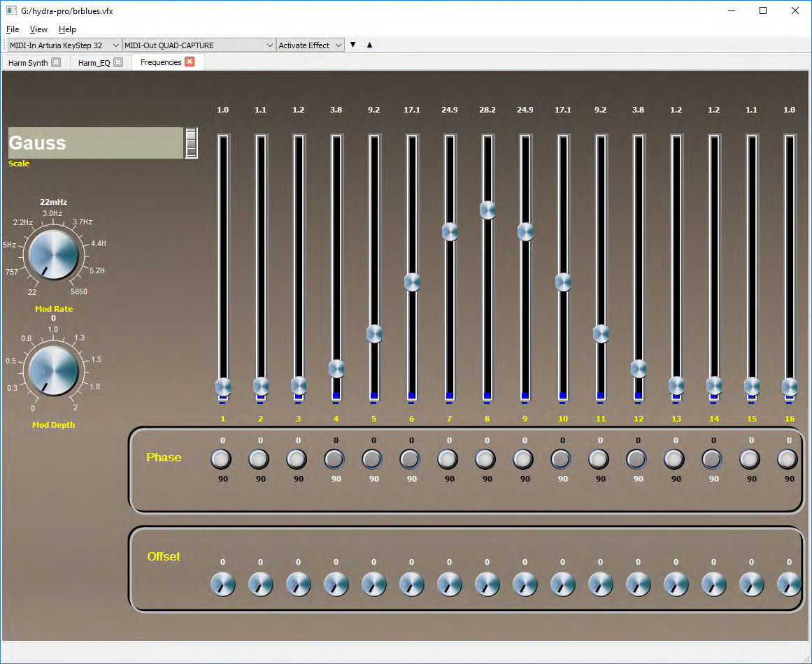Click the Offset knob for channel 4
This screenshot has width=812, height=664.
coord(336,584)
